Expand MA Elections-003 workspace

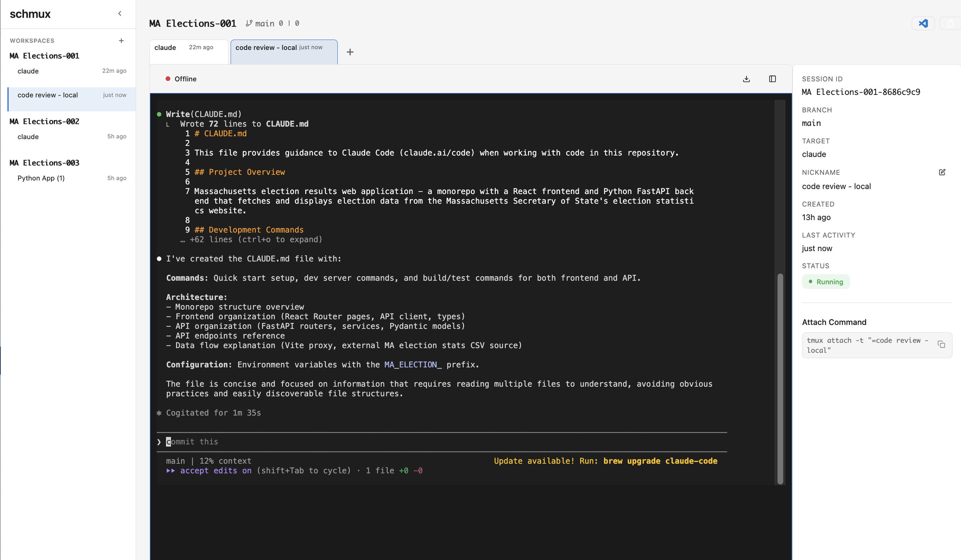pos(44,163)
